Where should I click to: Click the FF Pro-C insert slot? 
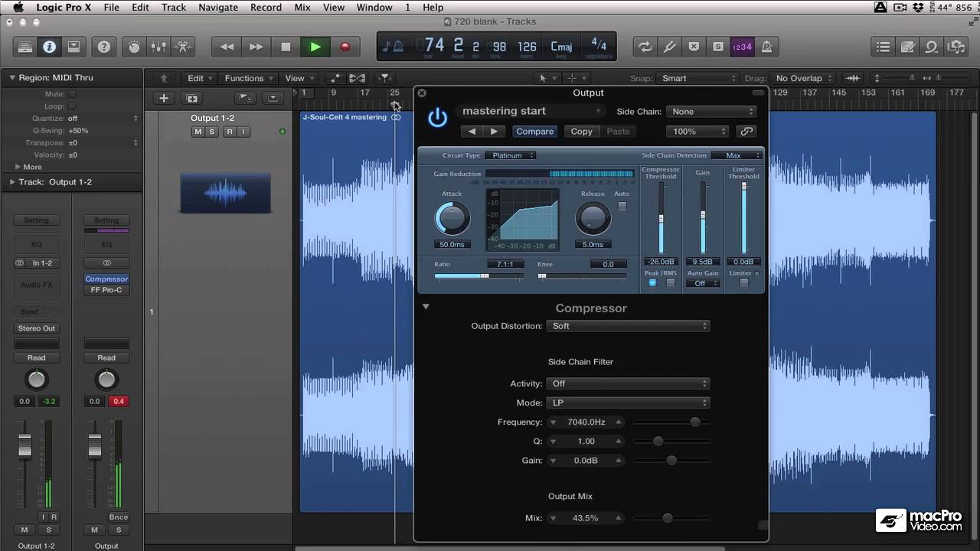point(106,290)
